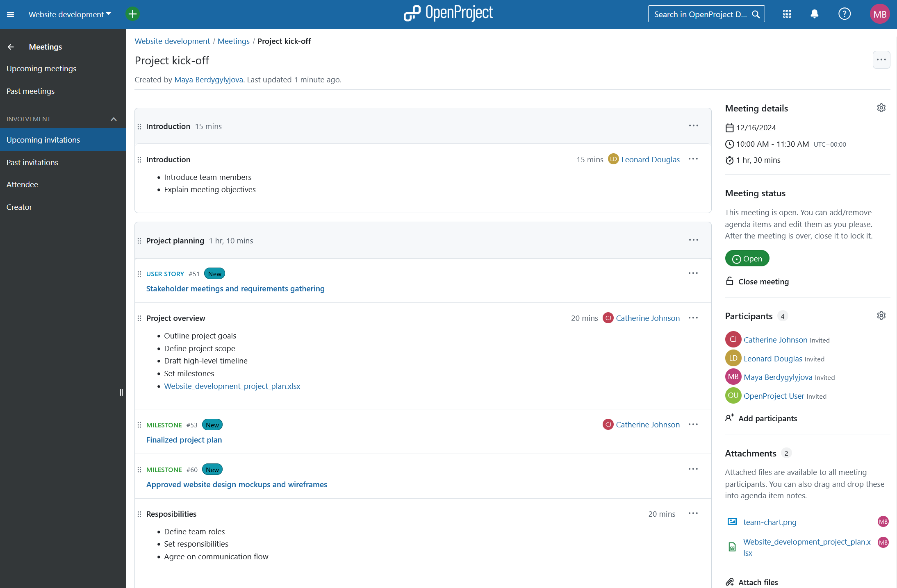Toggle the three-dot menu on Project overview
Screen dimensions: 897x588
pos(693,318)
